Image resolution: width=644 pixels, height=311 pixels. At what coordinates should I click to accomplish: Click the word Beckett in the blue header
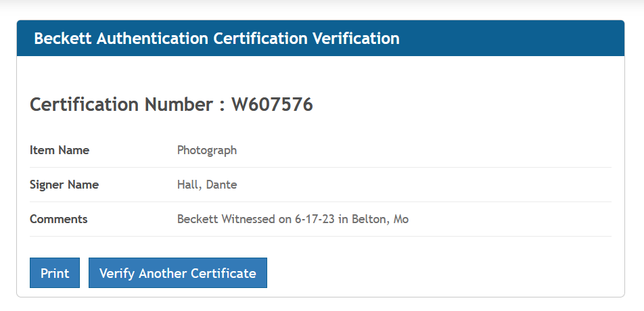point(63,39)
